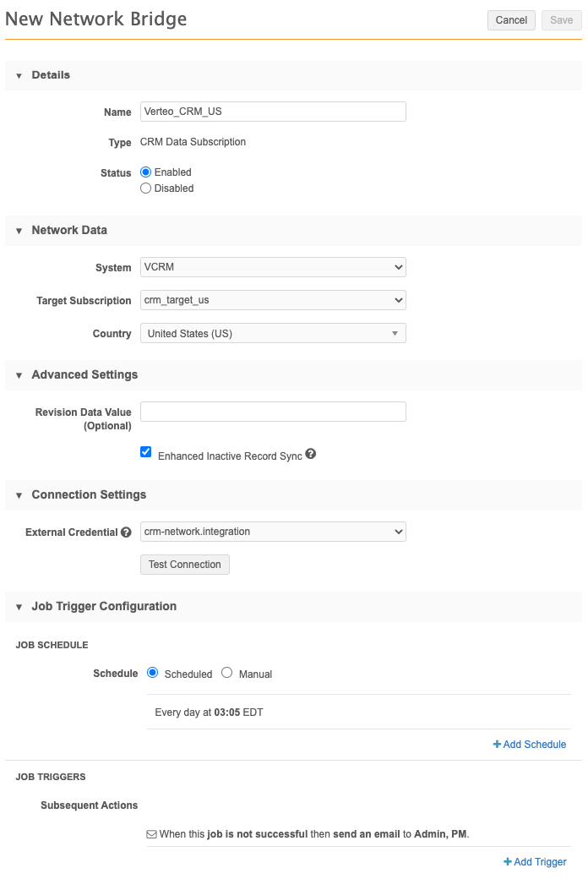
Task: Collapse the Job Trigger Configuration section
Action: point(19,607)
